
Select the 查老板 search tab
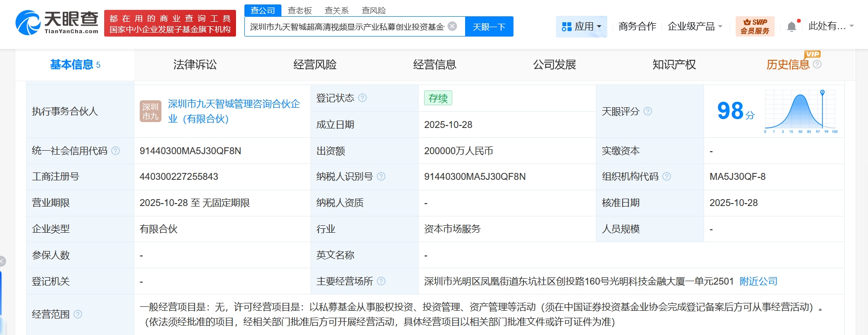300,10
